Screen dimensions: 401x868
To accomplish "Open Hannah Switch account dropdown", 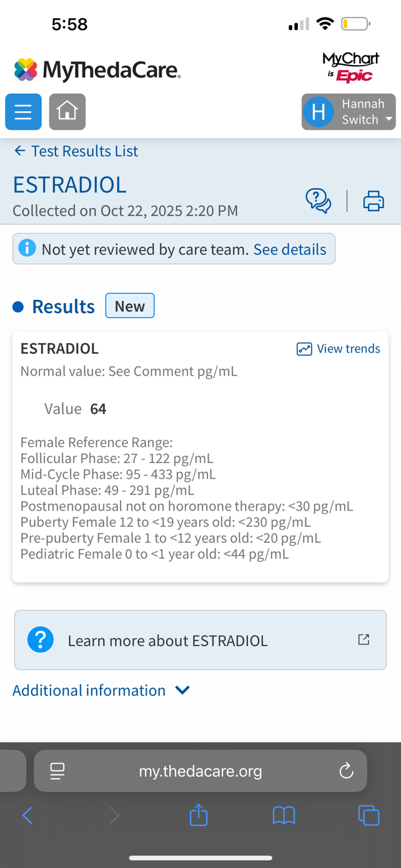I will (349, 112).
